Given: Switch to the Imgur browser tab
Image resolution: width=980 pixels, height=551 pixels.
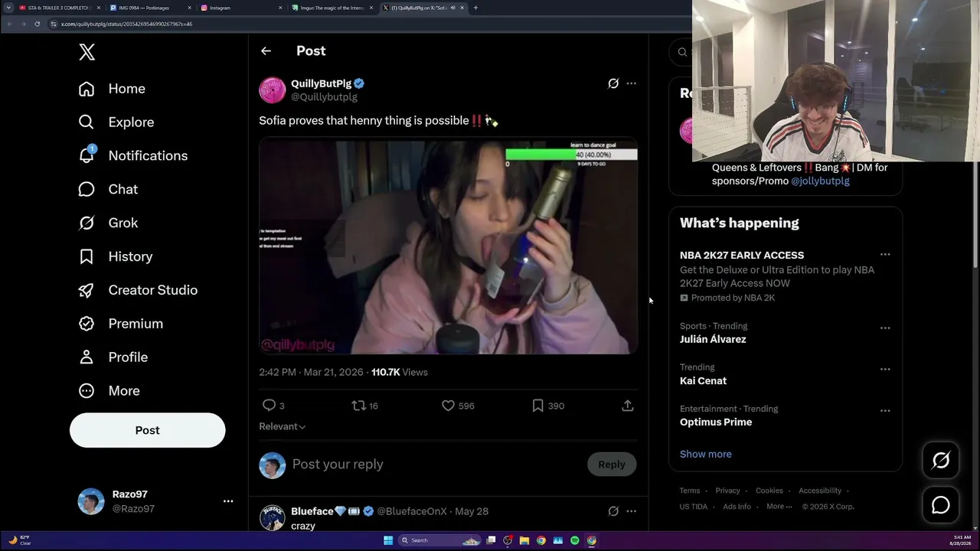Looking at the screenshot, I should tap(332, 8).
